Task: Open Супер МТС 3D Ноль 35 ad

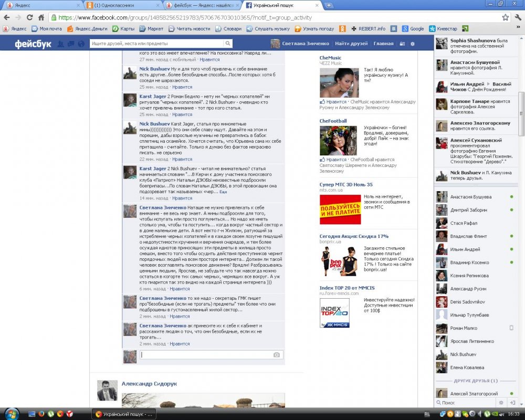Action: coord(346,185)
